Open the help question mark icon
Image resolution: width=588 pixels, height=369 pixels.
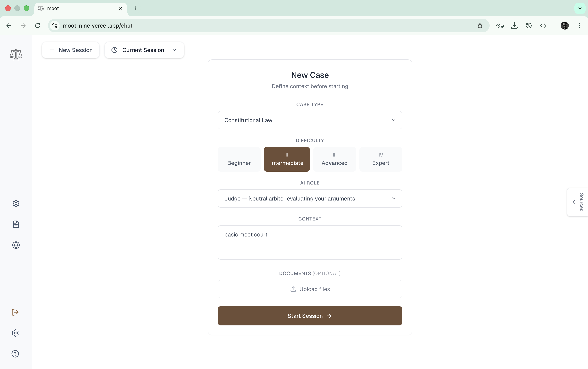pyautogui.click(x=15, y=354)
